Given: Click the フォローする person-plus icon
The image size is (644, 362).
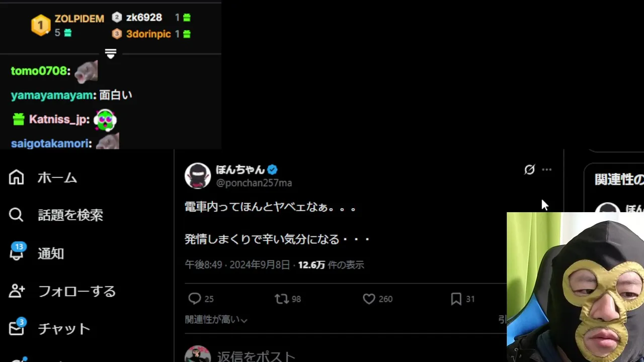Looking at the screenshot, I should [17, 291].
